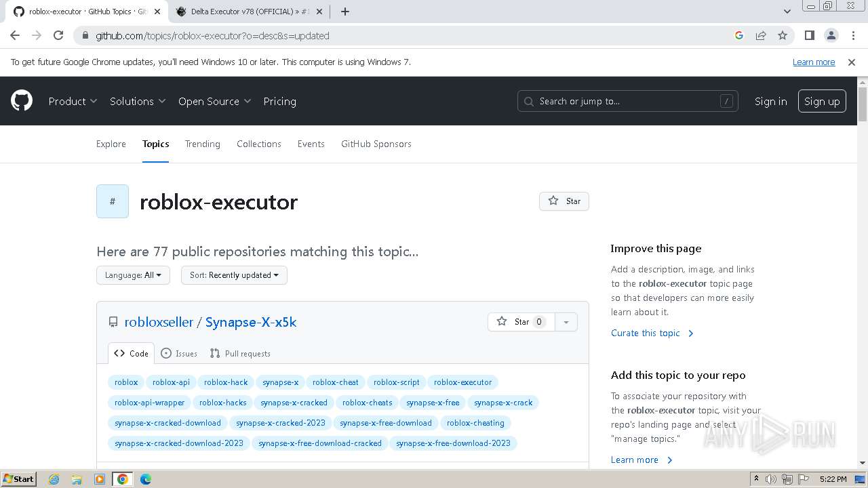Open the Chrome profile avatar
Screen dimensions: 868x488
pyautogui.click(x=831, y=35)
